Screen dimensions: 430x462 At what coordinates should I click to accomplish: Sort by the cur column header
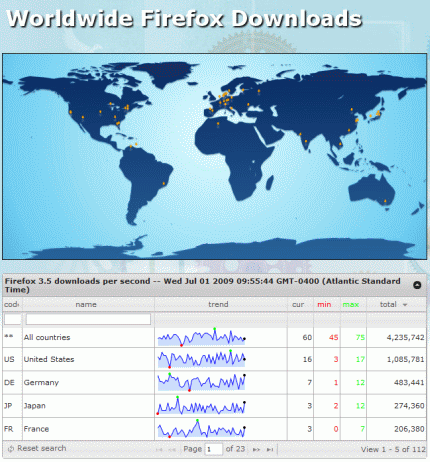pos(298,304)
